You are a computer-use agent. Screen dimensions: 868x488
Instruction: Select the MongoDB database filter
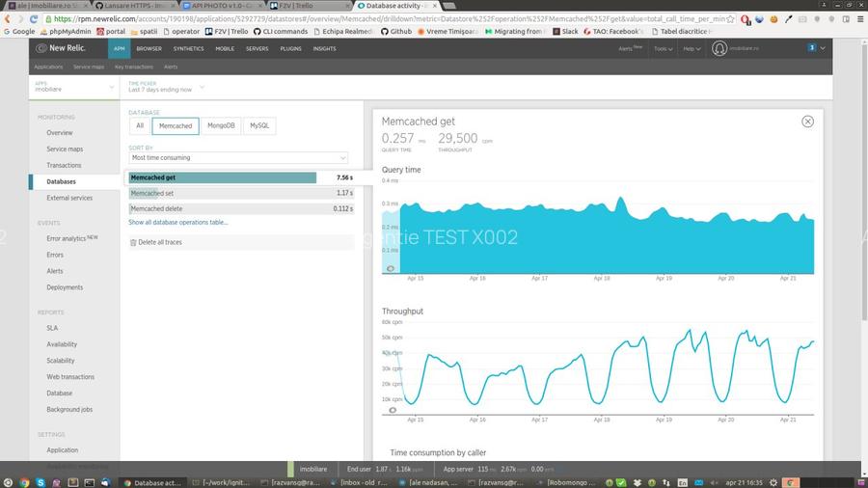(221, 125)
